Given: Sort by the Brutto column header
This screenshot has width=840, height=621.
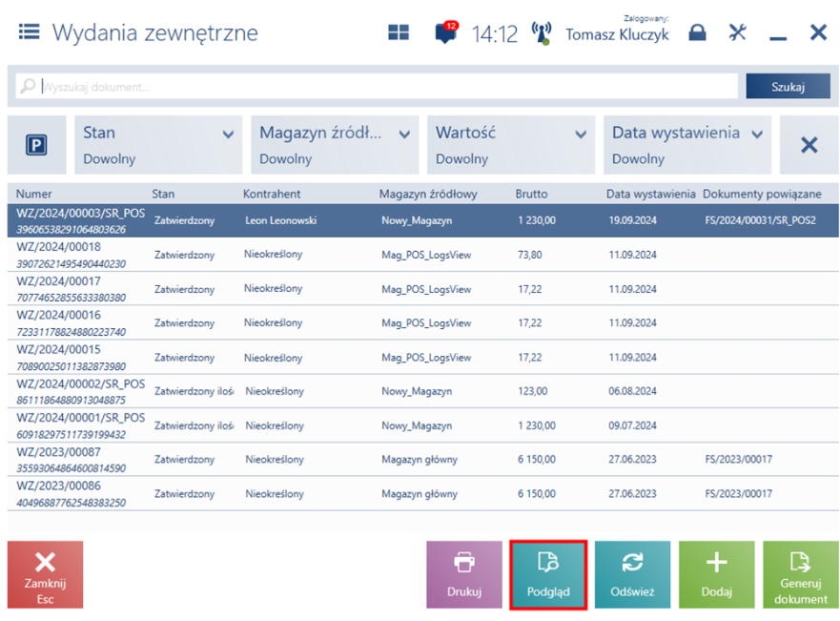Looking at the screenshot, I should click(531, 195).
